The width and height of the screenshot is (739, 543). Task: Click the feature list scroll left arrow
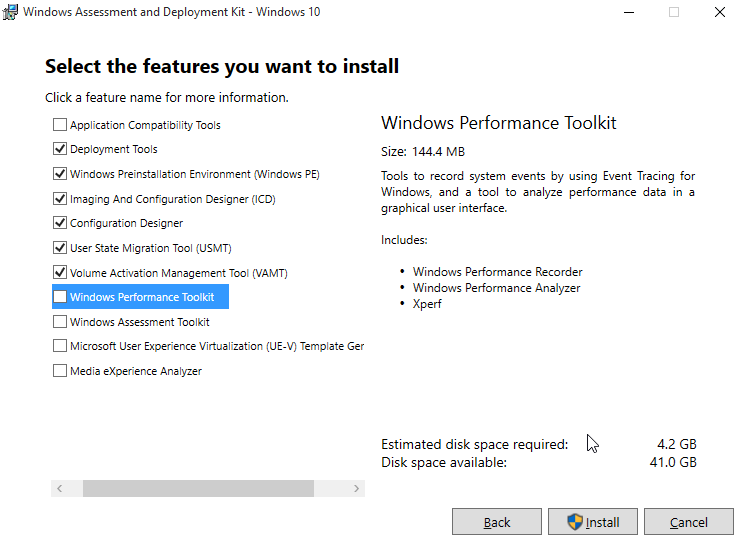pos(59,489)
